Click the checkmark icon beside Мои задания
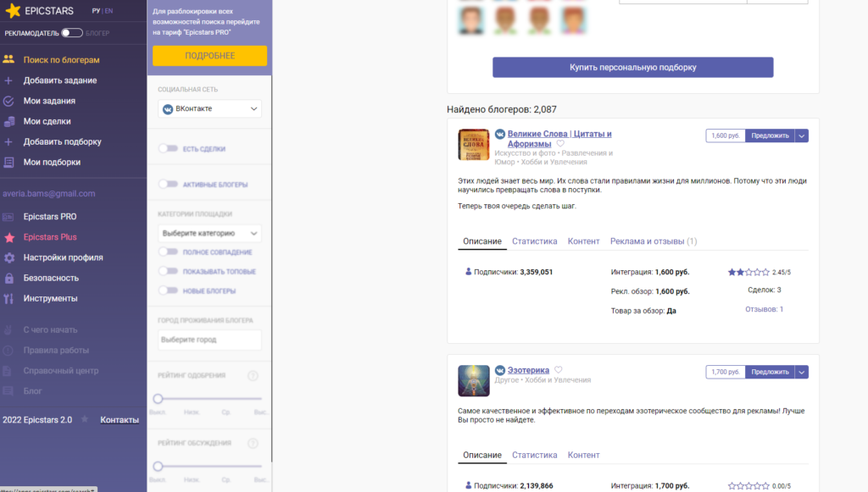This screenshot has width=868, height=492. pyautogui.click(x=8, y=101)
